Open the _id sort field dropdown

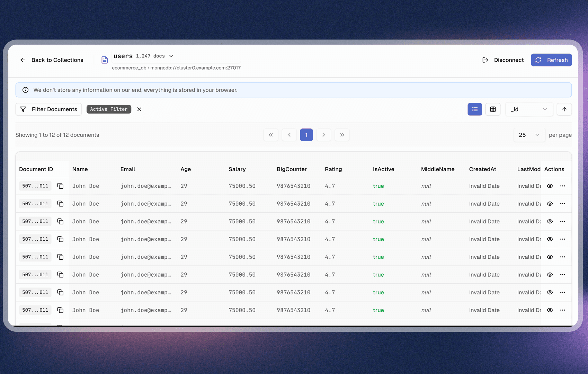pyautogui.click(x=529, y=109)
